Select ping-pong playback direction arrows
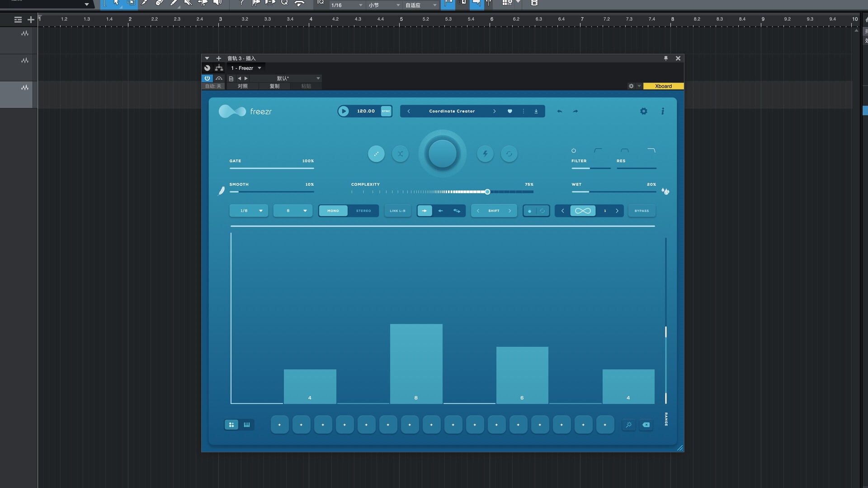This screenshot has width=868, height=488. 457,211
